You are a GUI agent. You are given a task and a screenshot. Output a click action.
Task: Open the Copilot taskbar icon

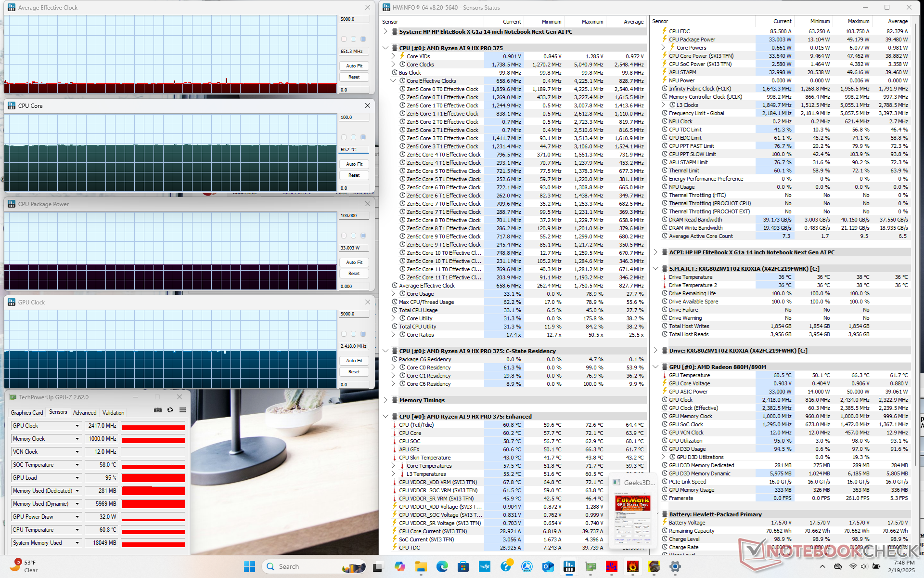[399, 566]
